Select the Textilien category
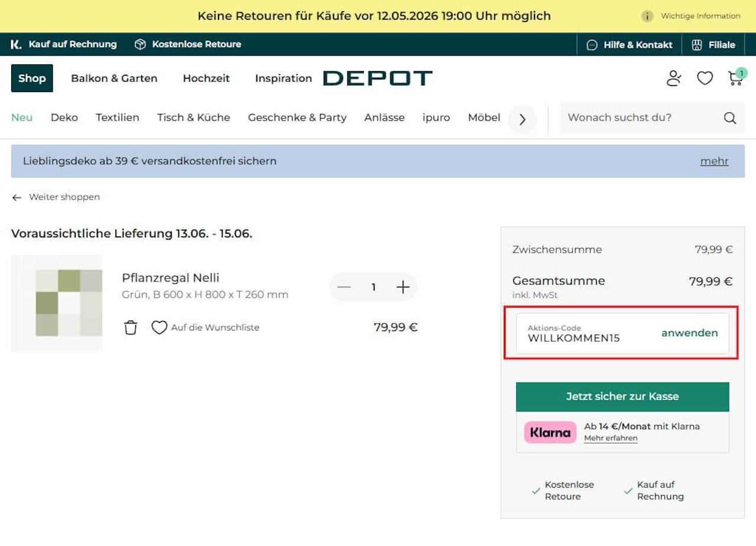This screenshot has height=546, width=756. pos(118,117)
